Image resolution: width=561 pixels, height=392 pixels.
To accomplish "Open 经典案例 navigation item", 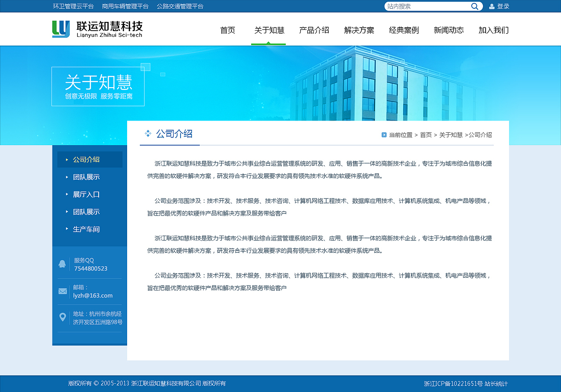I will [404, 30].
